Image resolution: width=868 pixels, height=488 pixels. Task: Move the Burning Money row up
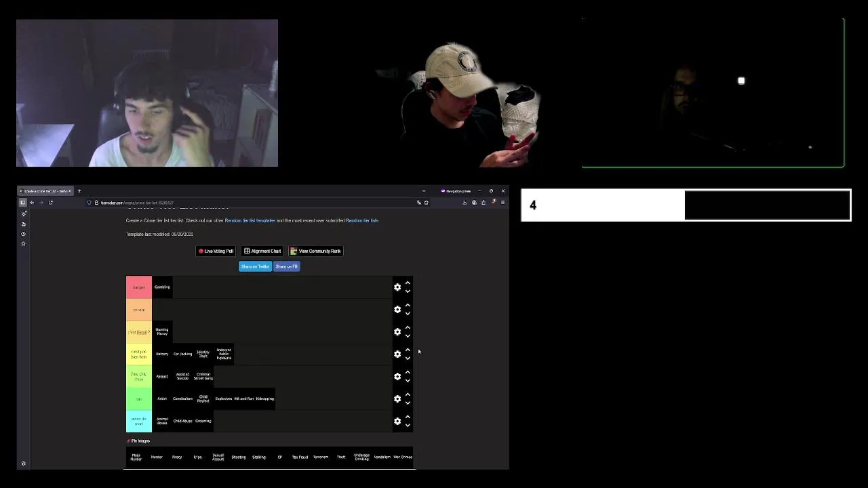click(408, 327)
